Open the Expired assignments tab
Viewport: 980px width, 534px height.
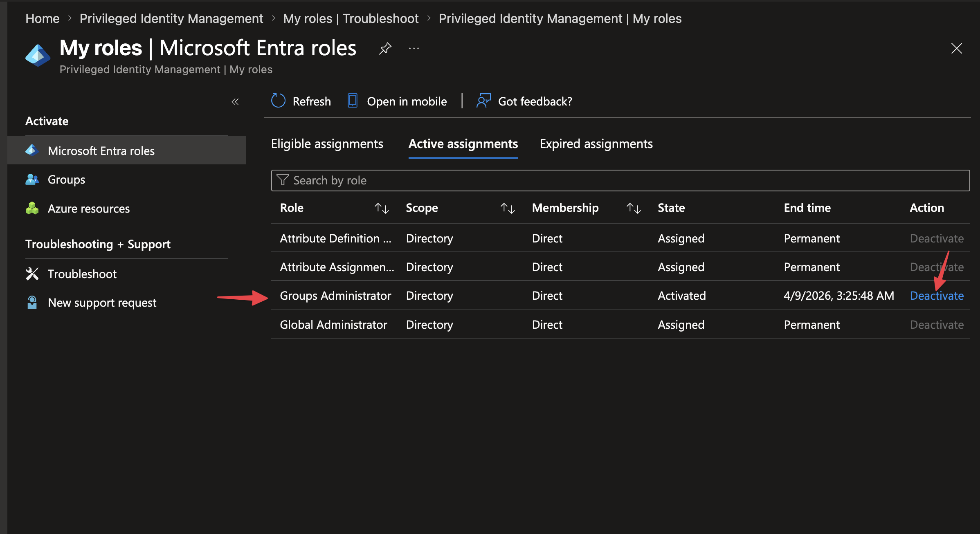click(x=596, y=144)
